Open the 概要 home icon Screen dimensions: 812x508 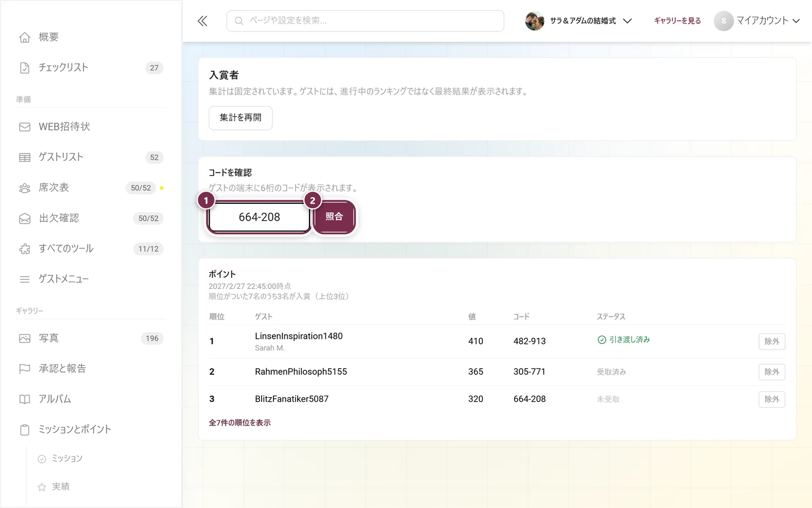[25, 37]
